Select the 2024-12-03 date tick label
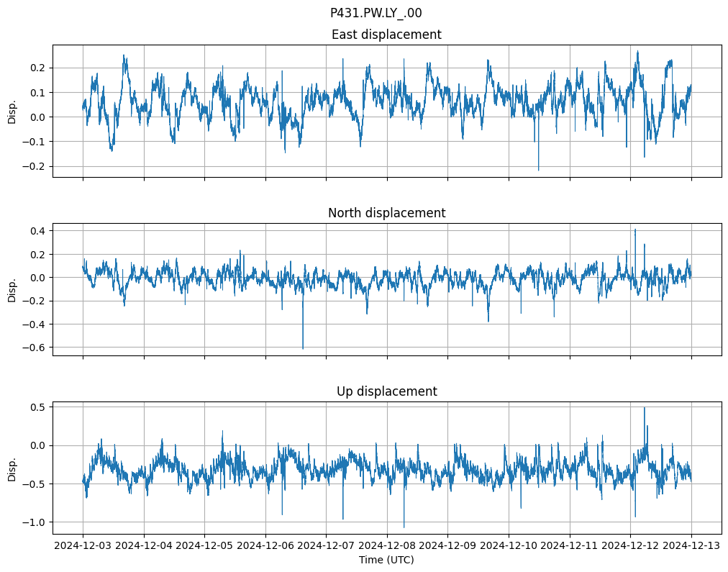 [x=83, y=546]
